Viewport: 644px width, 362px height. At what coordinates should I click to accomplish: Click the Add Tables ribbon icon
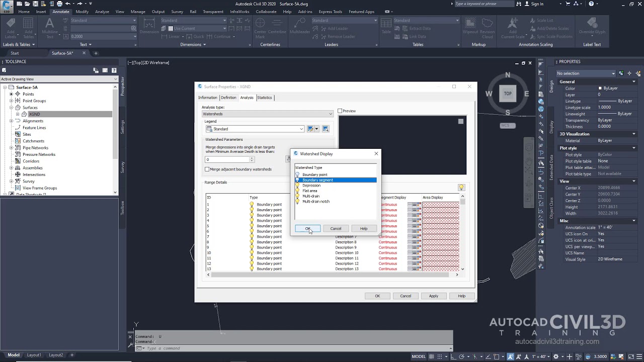click(28, 28)
